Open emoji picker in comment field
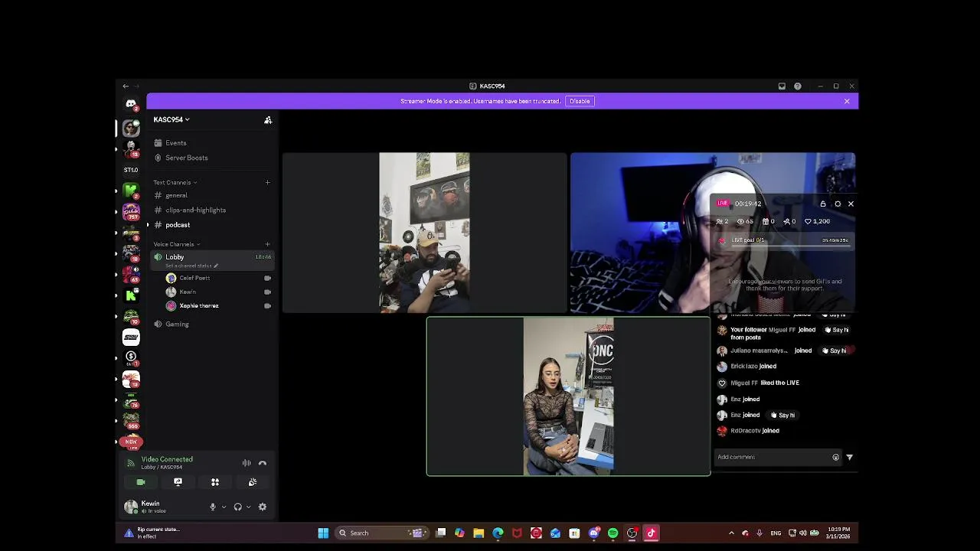Screen dimensions: 980x551 [x=835, y=457]
